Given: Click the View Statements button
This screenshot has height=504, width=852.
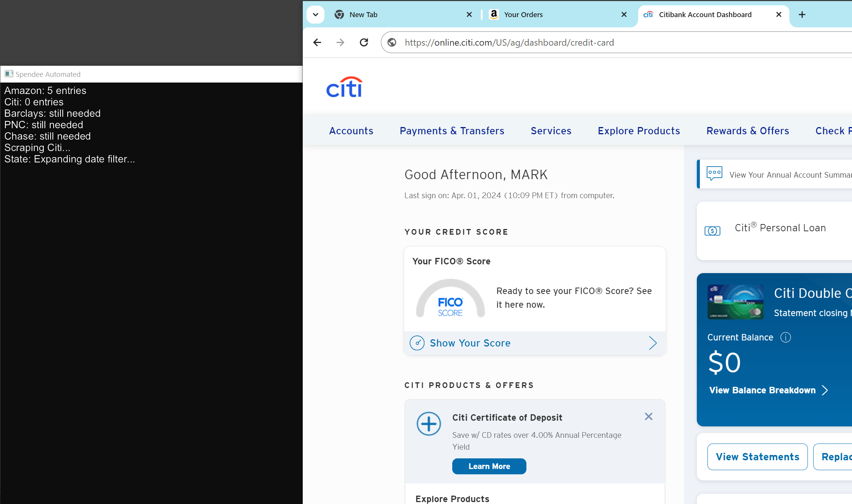Looking at the screenshot, I should click(x=757, y=457).
